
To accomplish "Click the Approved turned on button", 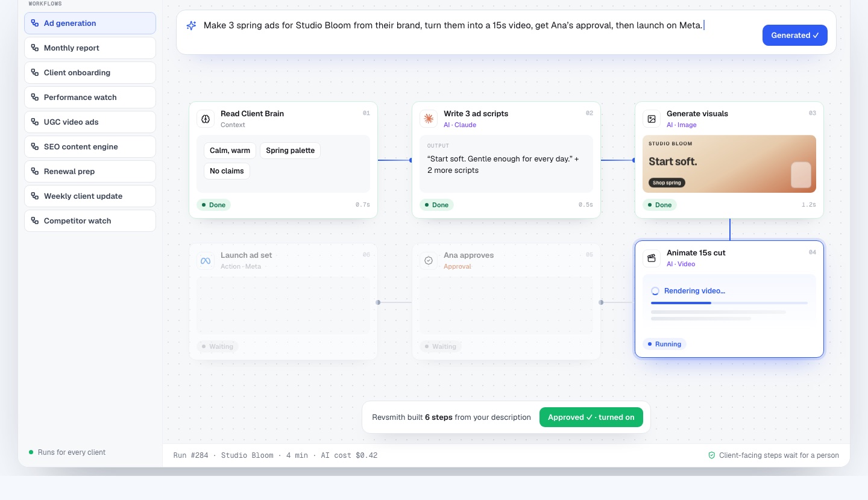I will pos(591,417).
